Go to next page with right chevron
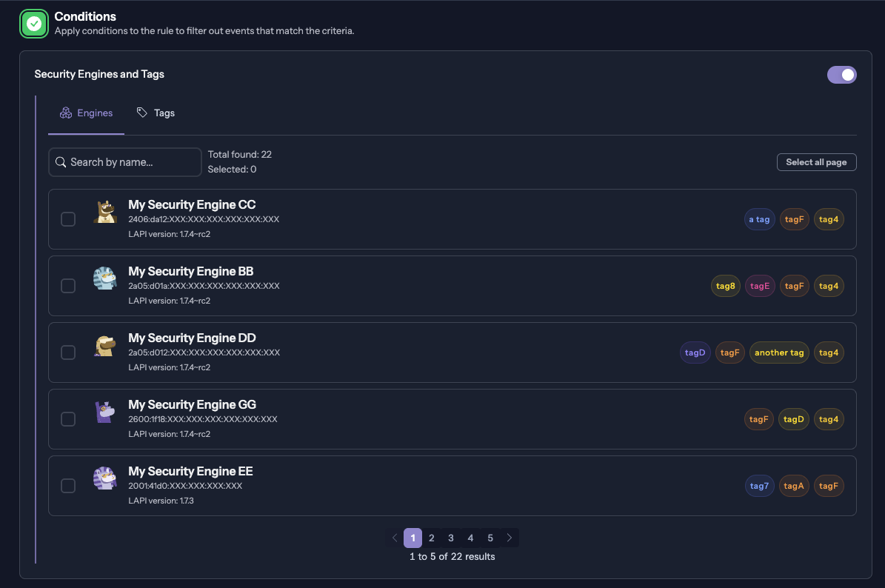Screen dimensions: 885x588 point(510,538)
